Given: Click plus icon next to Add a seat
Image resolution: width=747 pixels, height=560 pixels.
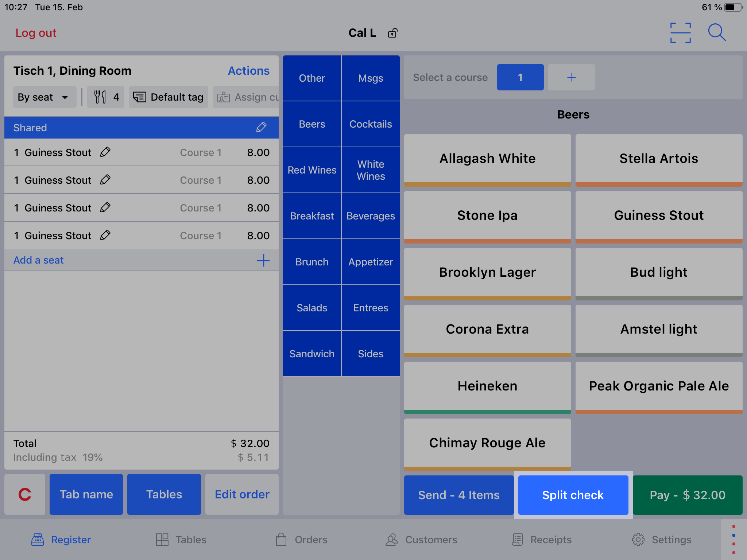Looking at the screenshot, I should [263, 260].
